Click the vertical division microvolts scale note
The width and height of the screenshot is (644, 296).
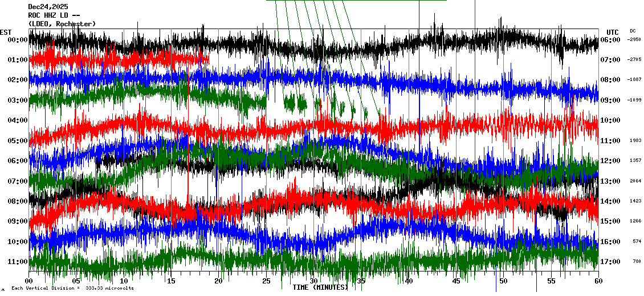click(x=72, y=289)
